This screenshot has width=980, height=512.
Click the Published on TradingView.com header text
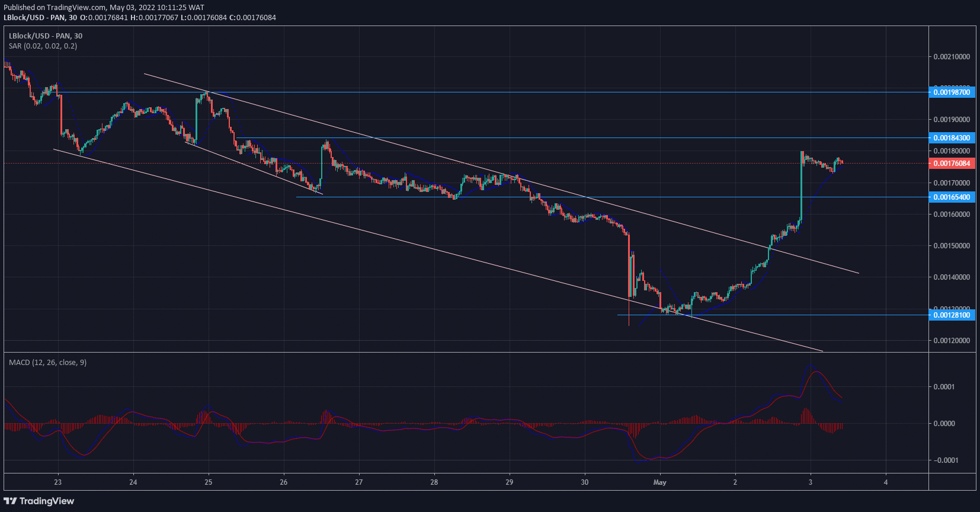pyautogui.click(x=104, y=8)
